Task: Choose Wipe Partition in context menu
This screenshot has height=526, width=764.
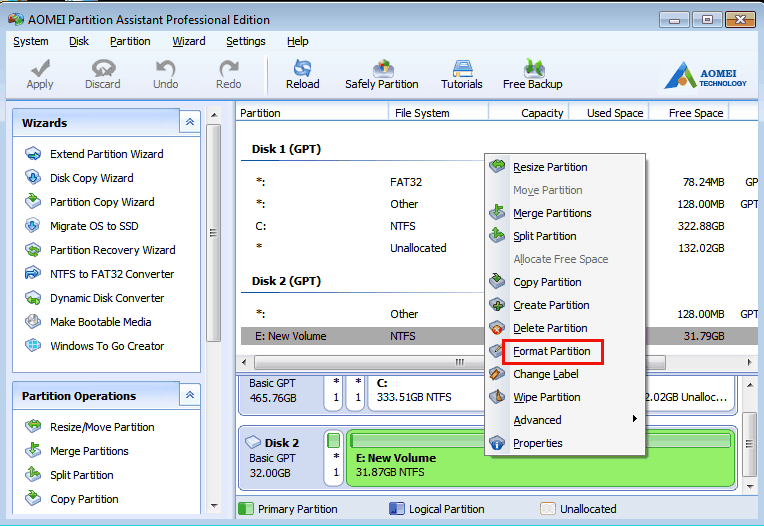Action: tap(565, 397)
